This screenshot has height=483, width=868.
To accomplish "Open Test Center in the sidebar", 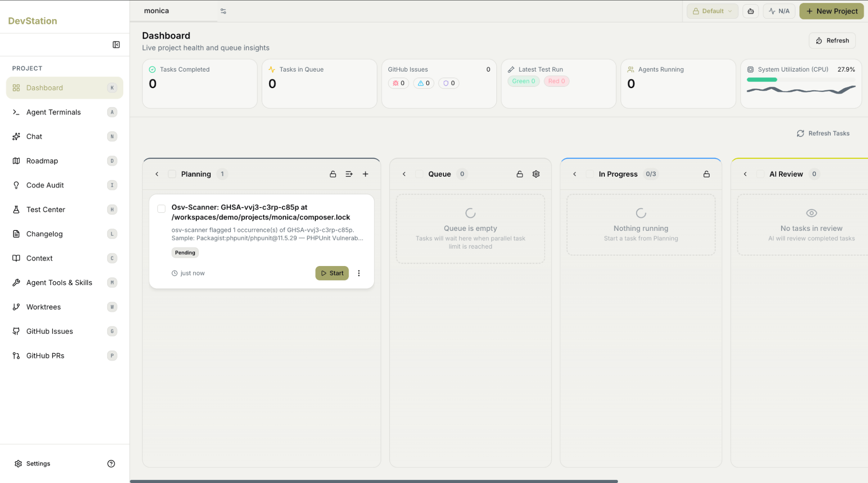I will click(x=65, y=209).
